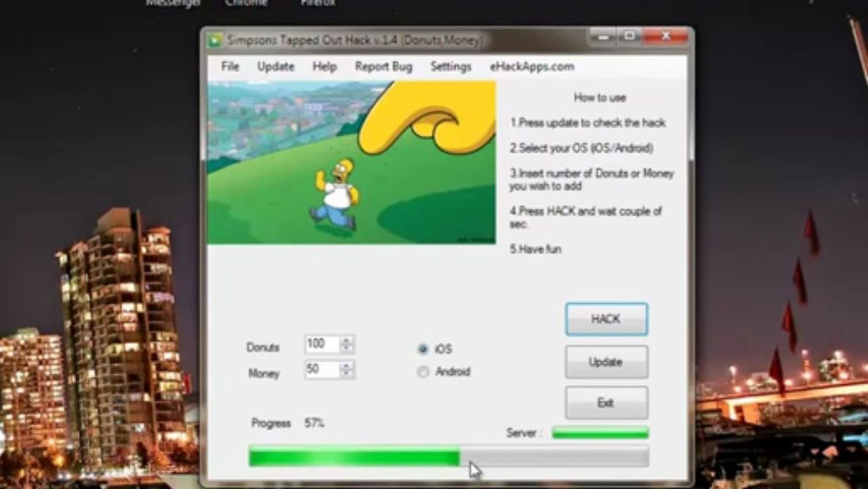
Task: Maximize the Simpsons Tapped Out Hack window
Action: pyautogui.click(x=629, y=35)
